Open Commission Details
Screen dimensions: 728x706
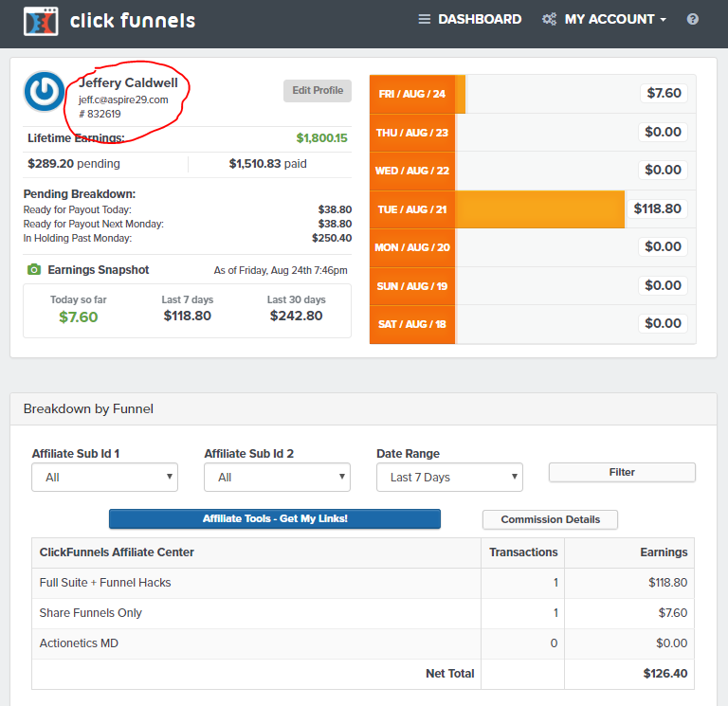(x=550, y=519)
